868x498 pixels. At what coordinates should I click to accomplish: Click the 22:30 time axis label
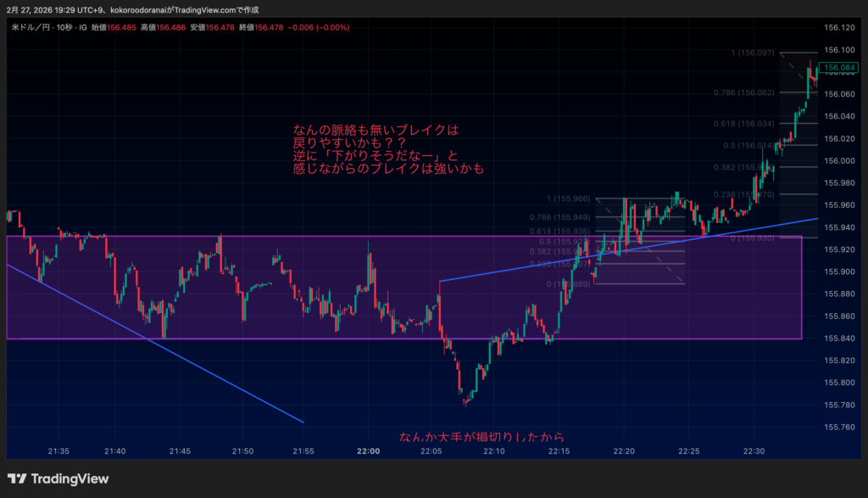(754, 451)
